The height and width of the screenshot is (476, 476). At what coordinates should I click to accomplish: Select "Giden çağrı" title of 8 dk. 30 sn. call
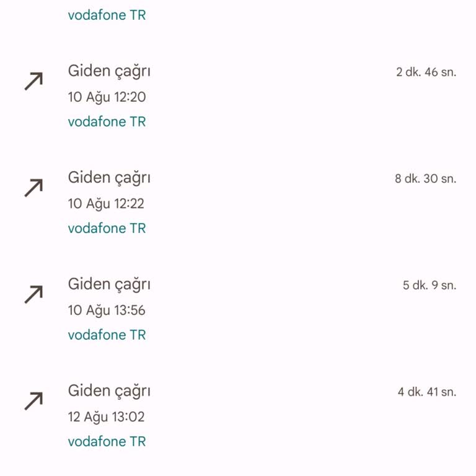coord(109,178)
